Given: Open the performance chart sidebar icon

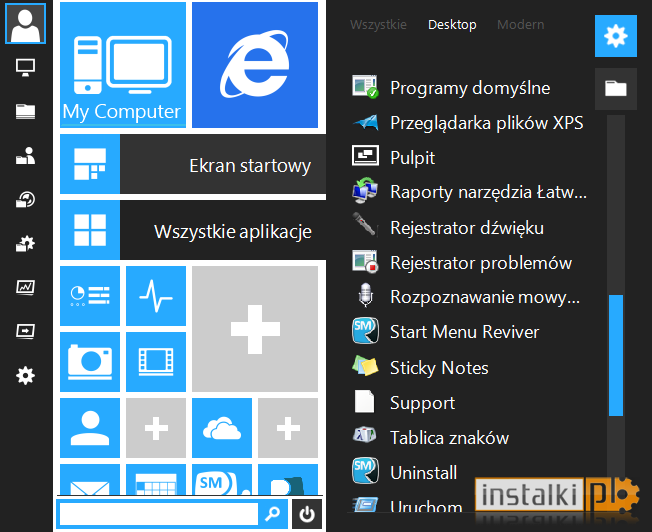Looking at the screenshot, I should point(25,287).
